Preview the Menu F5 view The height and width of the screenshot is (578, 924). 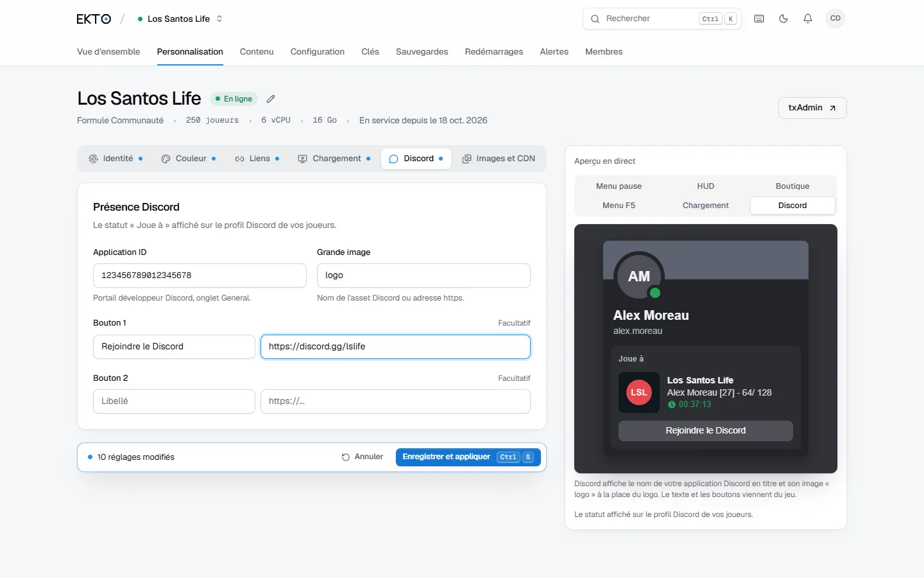point(619,206)
